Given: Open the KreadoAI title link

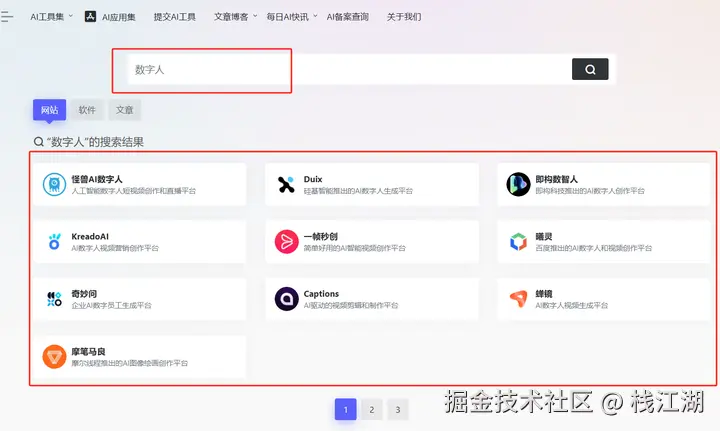Looking at the screenshot, I should (90, 236).
